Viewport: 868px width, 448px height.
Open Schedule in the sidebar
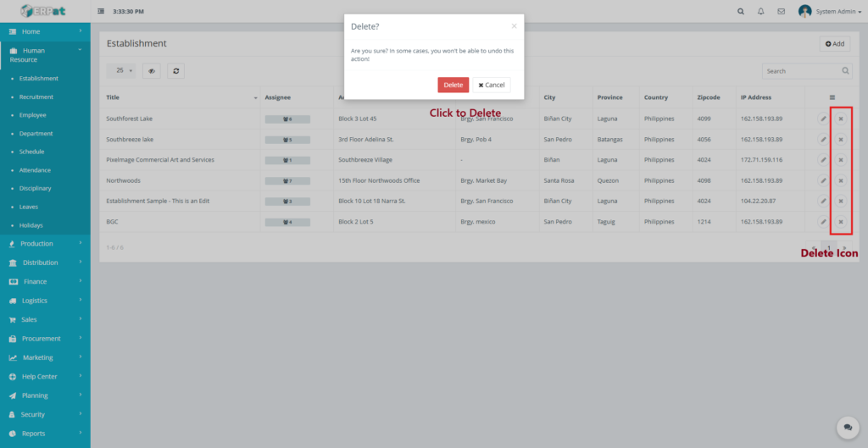[x=31, y=152]
